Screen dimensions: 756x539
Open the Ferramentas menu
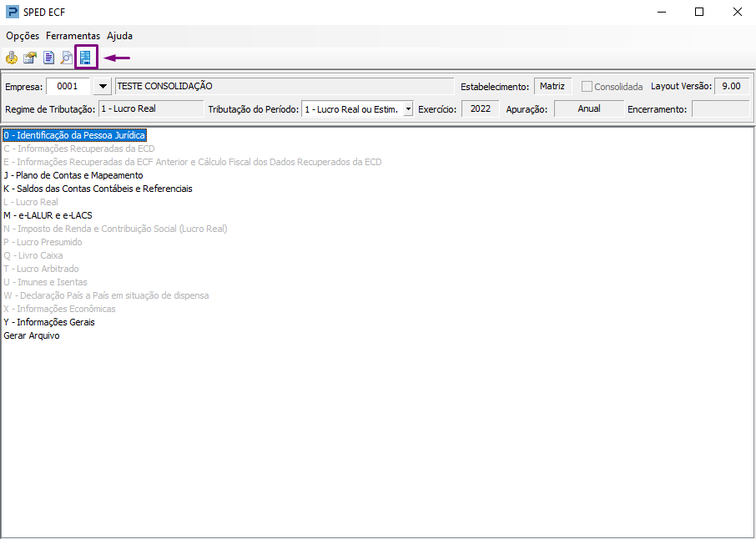[73, 36]
